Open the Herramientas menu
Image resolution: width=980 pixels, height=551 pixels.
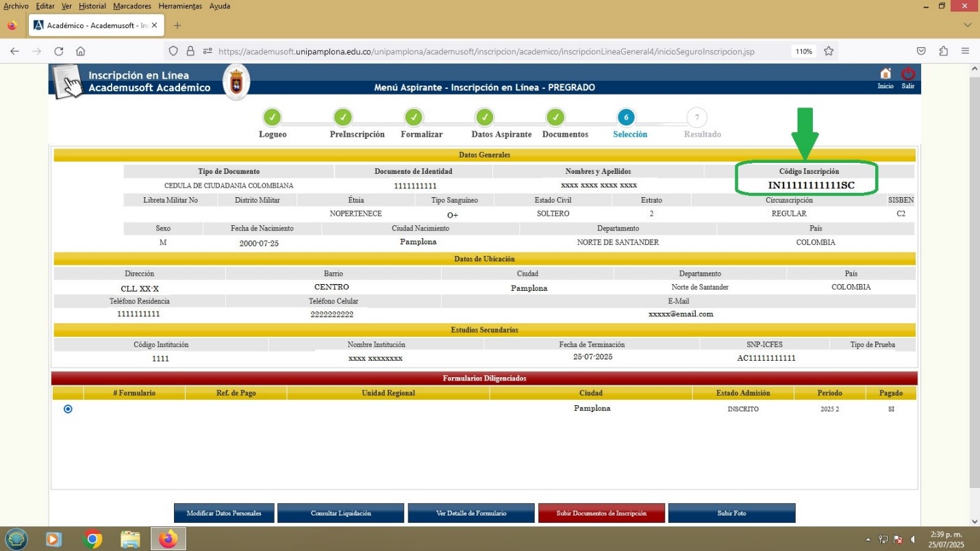click(x=180, y=6)
